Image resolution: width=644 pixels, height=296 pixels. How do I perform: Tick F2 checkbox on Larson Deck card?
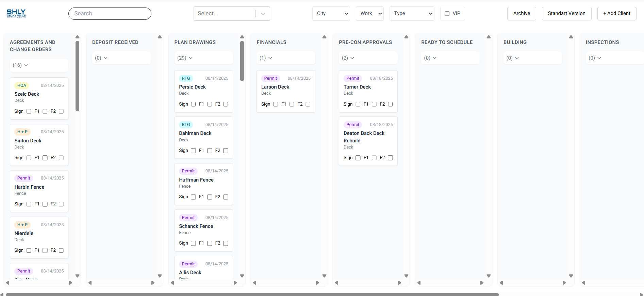[x=308, y=104]
